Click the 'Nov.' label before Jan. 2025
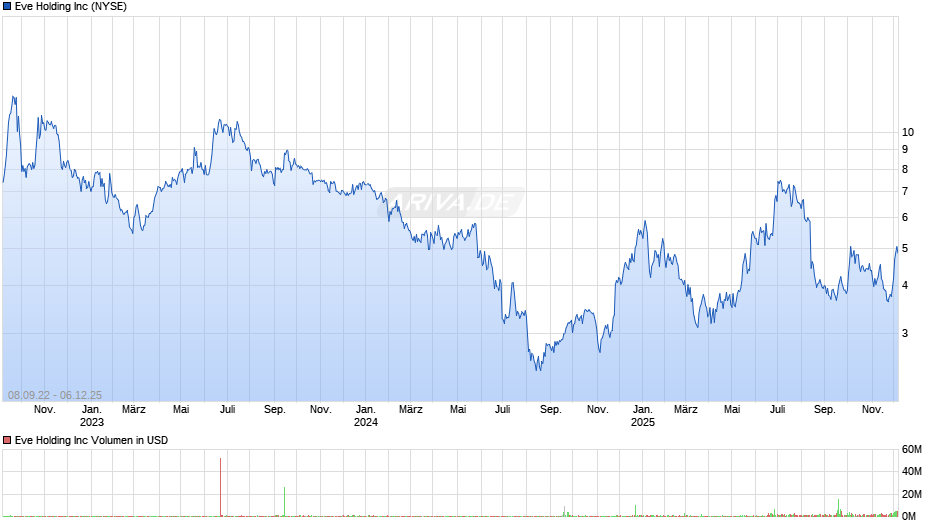Viewport: 940px width, 526px height. click(597, 410)
